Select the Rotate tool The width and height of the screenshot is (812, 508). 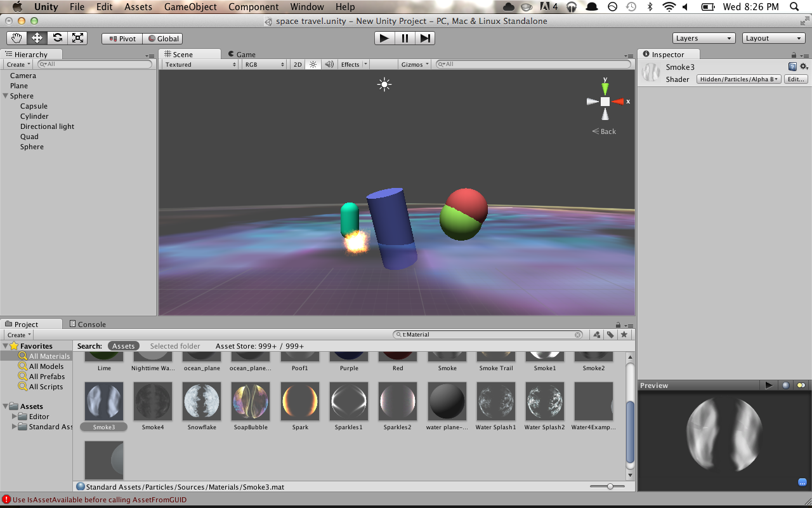point(58,38)
